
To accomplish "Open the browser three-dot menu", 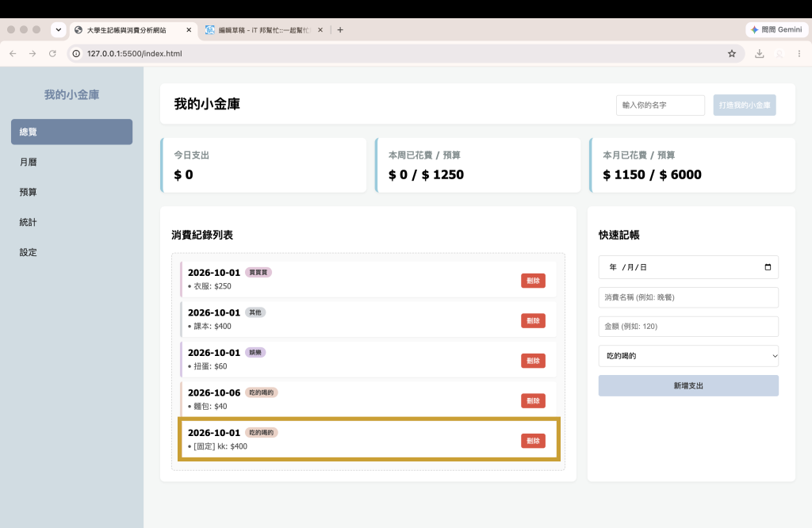I will point(799,53).
